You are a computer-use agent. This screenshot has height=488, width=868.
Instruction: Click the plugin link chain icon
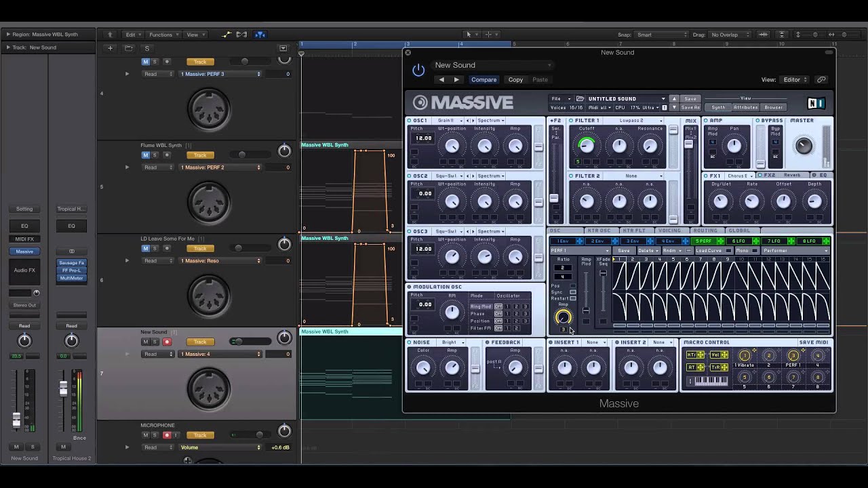(821, 79)
